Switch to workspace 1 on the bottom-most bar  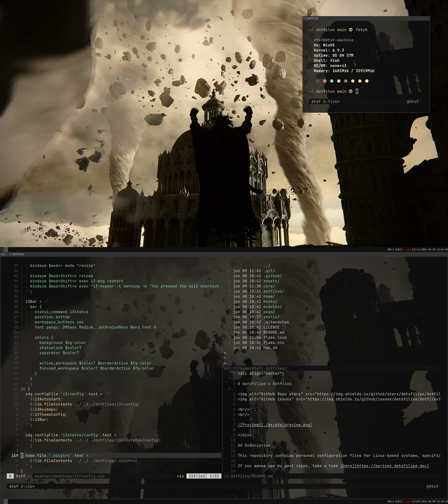pos(2,501)
